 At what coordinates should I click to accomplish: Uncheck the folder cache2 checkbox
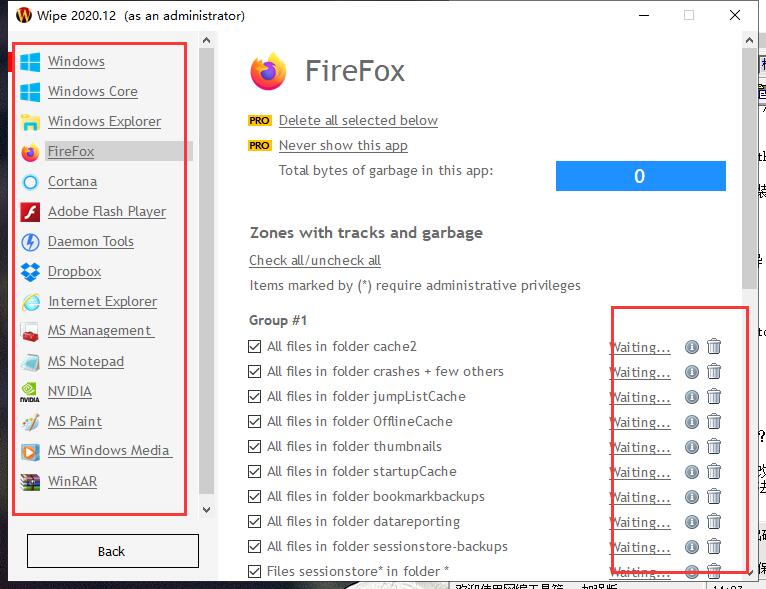pyautogui.click(x=254, y=347)
